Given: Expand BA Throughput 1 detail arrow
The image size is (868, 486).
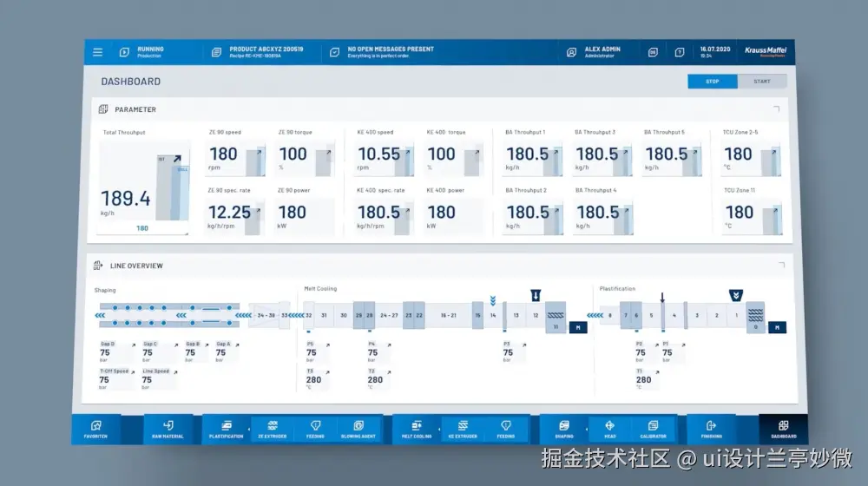Looking at the screenshot, I should (x=556, y=152).
